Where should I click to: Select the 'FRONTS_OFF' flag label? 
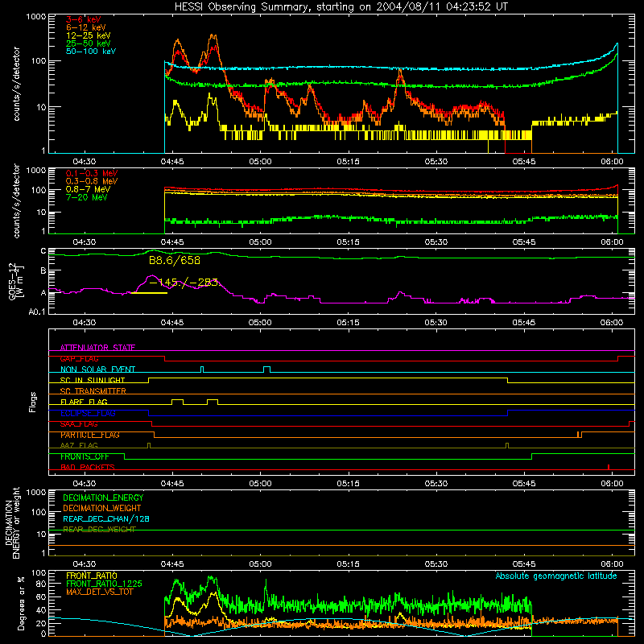(85, 456)
